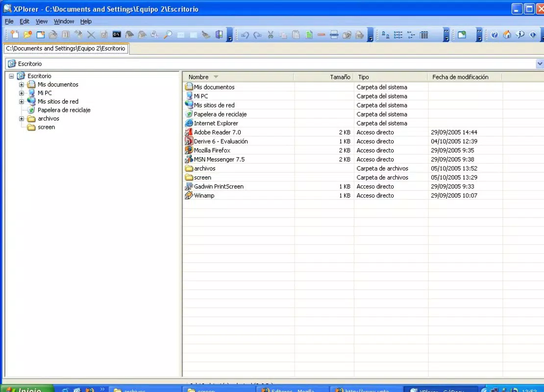The image size is (544, 392).
Task: Open the edit toolbar overflow chevron
Action: [x=371, y=35]
